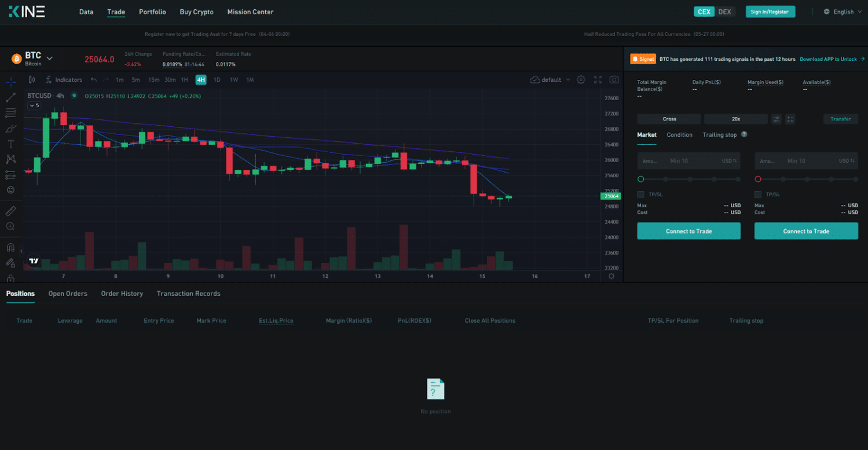Open the default layout cloud dropdown

[x=550, y=79]
